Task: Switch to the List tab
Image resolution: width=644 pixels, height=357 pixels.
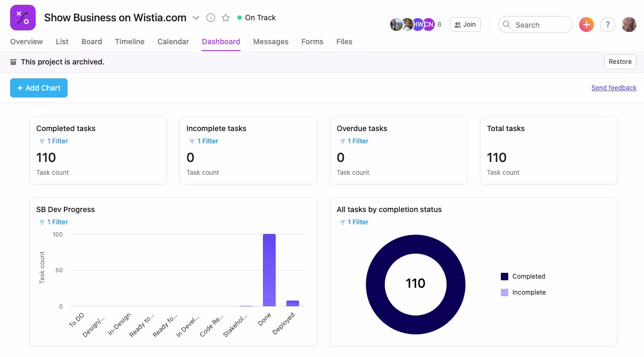Action: tap(62, 42)
